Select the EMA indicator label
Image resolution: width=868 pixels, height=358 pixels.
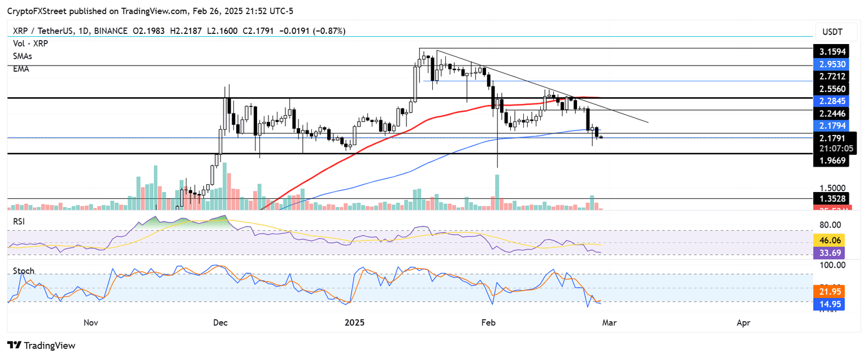point(20,68)
